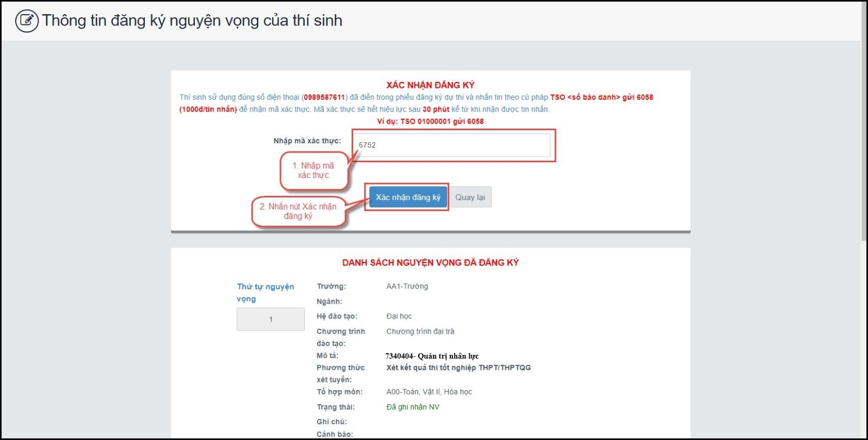Click the value Đại học
Viewport: 868px width, 440px height.
point(399,316)
